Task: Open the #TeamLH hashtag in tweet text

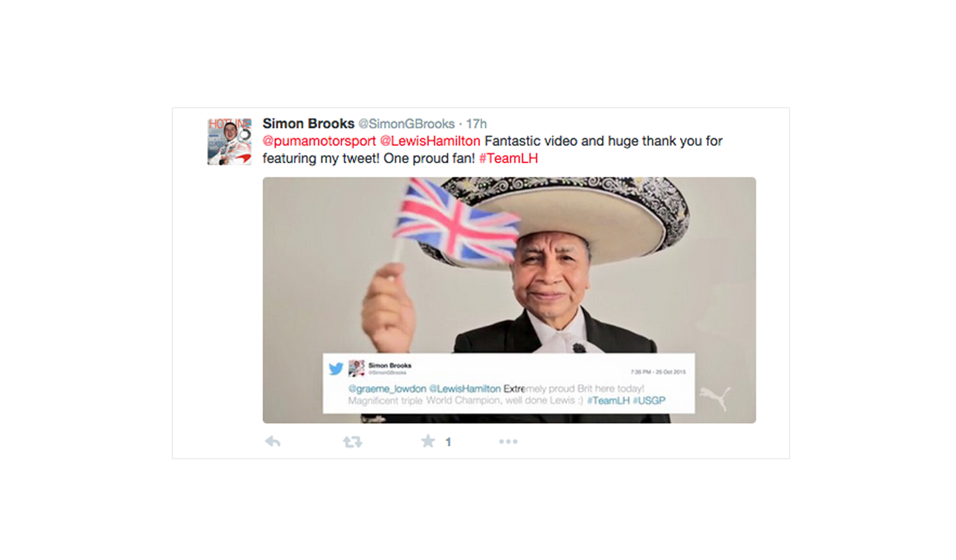Action: coord(509,159)
